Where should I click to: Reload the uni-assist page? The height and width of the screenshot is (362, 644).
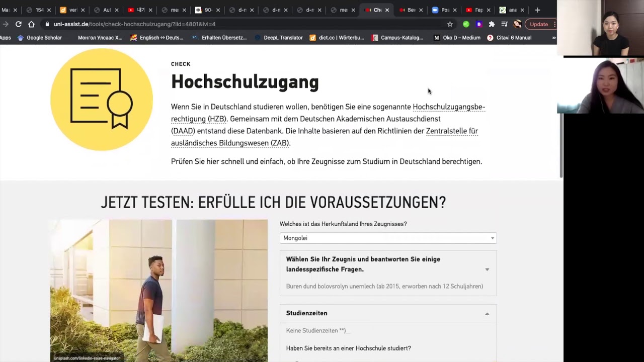tap(19, 24)
